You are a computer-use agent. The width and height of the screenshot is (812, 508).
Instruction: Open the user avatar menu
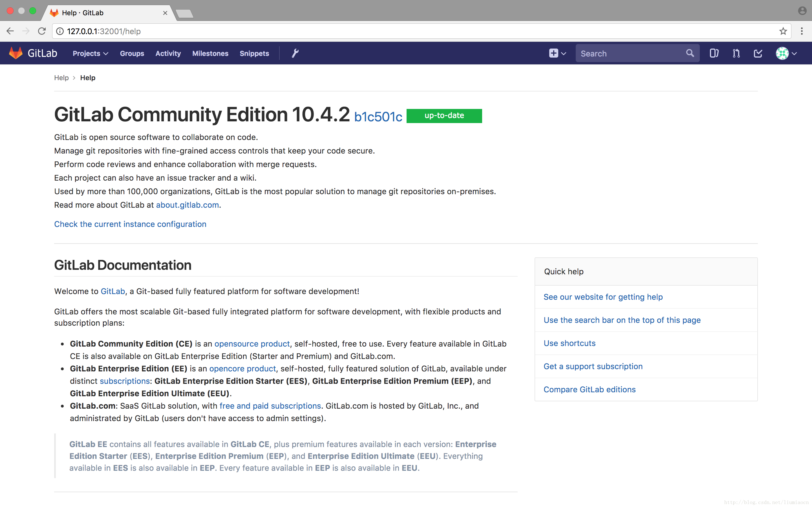click(786, 53)
